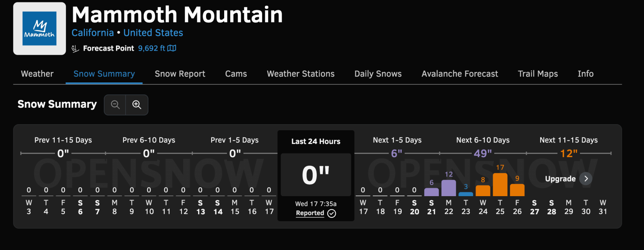Click the Mammoth Mountain resort logo
The width and height of the screenshot is (644, 250).
(x=39, y=29)
